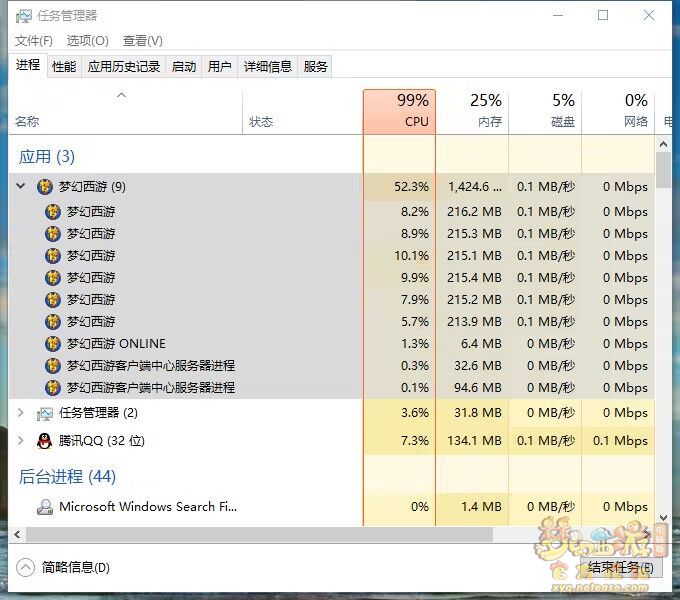Click the 1.4 MB memory value
The width and height of the screenshot is (680, 600).
click(481, 507)
